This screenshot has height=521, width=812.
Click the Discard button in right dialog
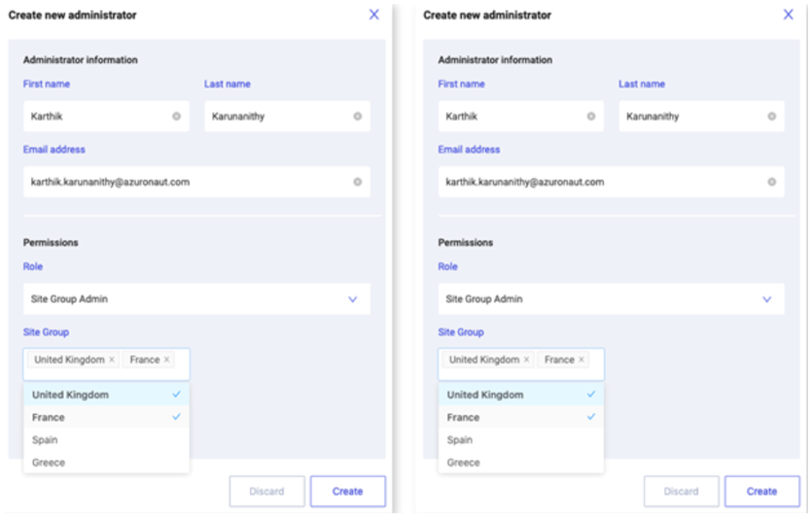(682, 492)
